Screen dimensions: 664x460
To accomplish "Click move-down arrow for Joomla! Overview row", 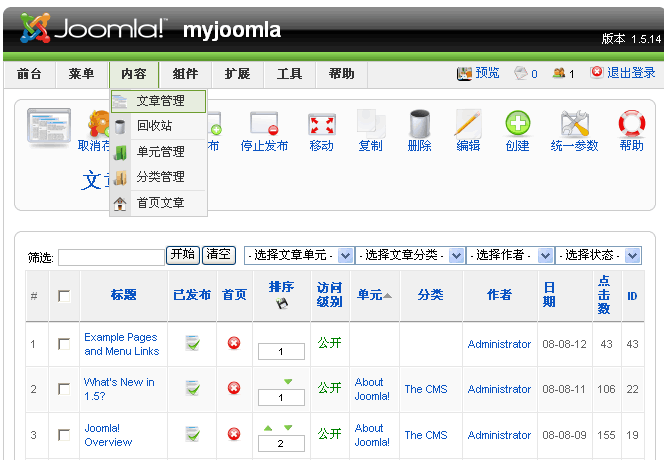I will (288, 428).
